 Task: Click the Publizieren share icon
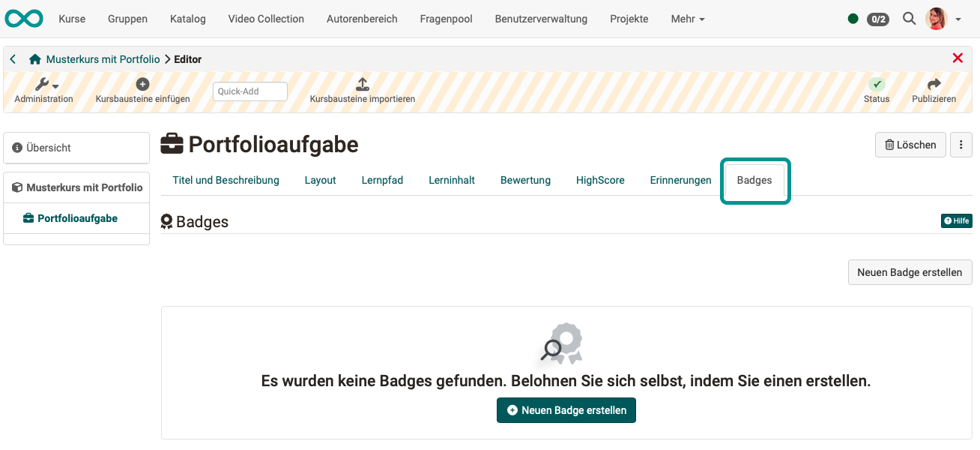pyautogui.click(x=934, y=84)
